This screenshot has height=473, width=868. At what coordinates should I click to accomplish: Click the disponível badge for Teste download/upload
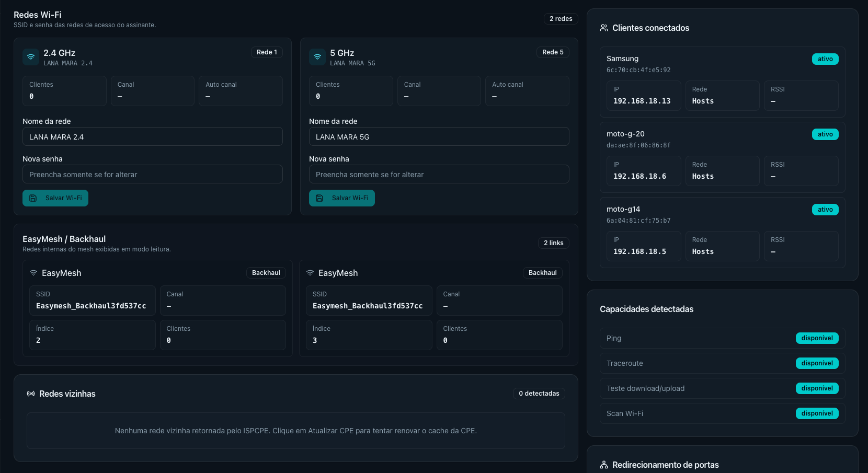coord(817,388)
